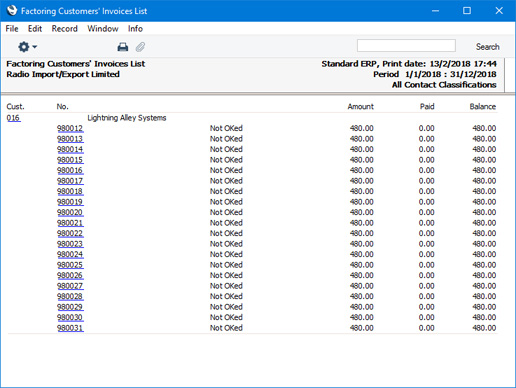Open the Record menu

(x=64, y=29)
